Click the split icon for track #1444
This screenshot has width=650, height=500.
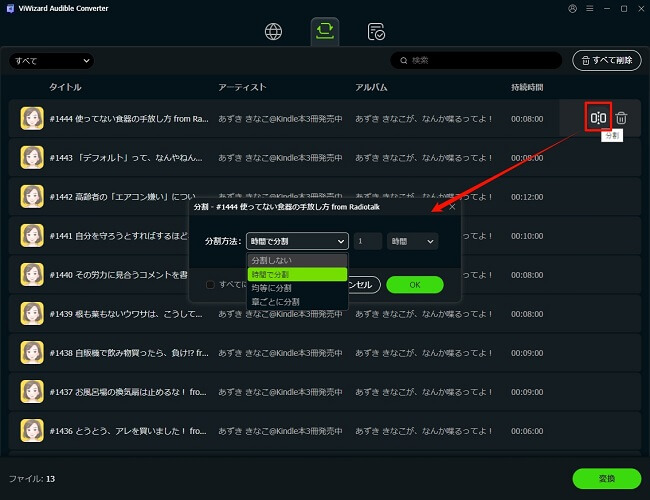coord(598,118)
